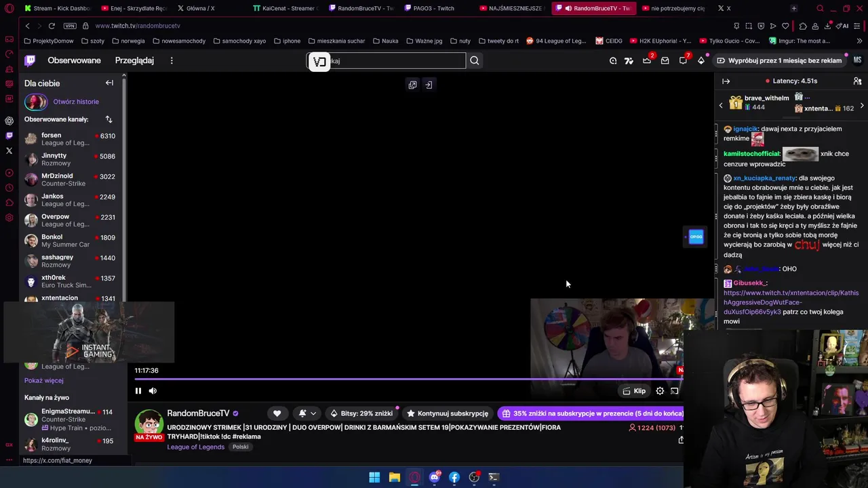Open notification bell dropdown for channel
This screenshot has height=488, width=868.
click(307, 413)
